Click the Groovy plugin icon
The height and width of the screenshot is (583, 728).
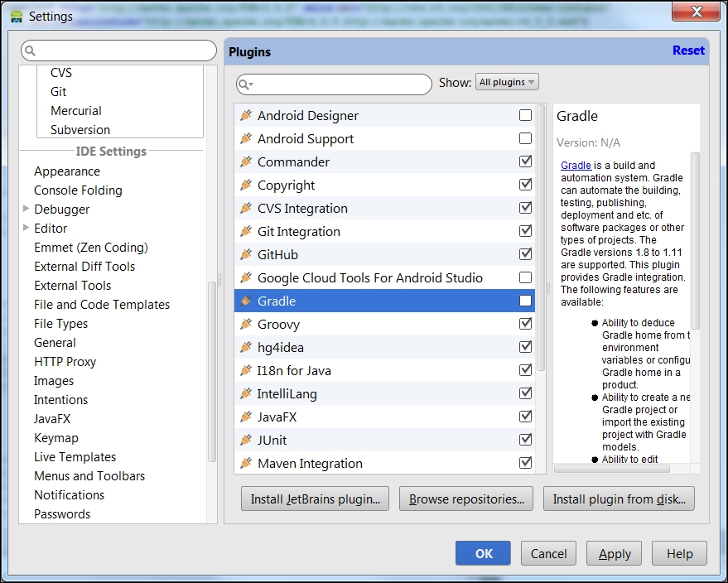246,324
